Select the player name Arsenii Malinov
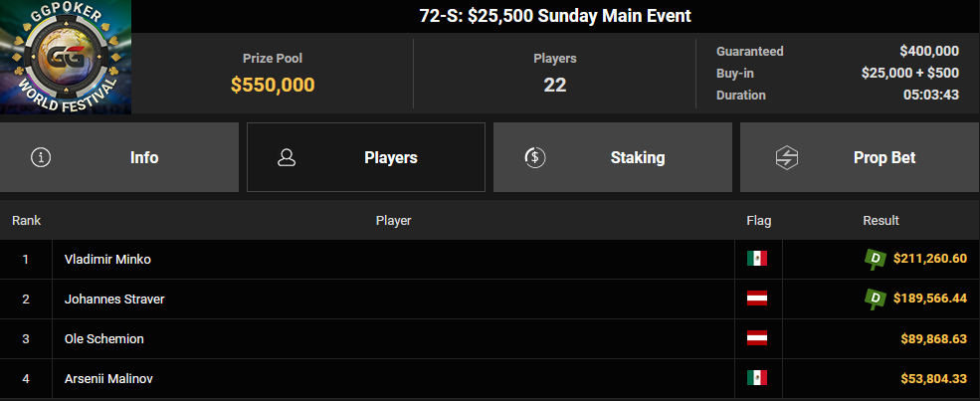 pos(108,379)
